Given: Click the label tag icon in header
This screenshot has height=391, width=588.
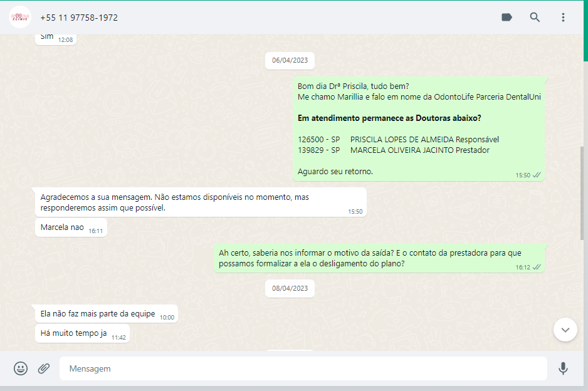Looking at the screenshot, I should 507,18.
